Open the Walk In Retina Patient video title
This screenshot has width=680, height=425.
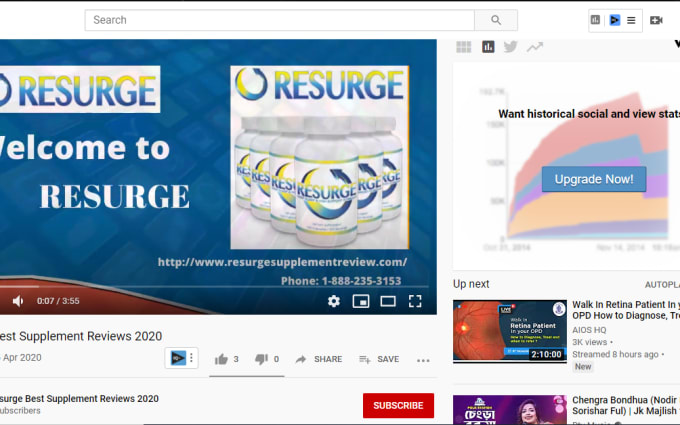tap(626, 310)
